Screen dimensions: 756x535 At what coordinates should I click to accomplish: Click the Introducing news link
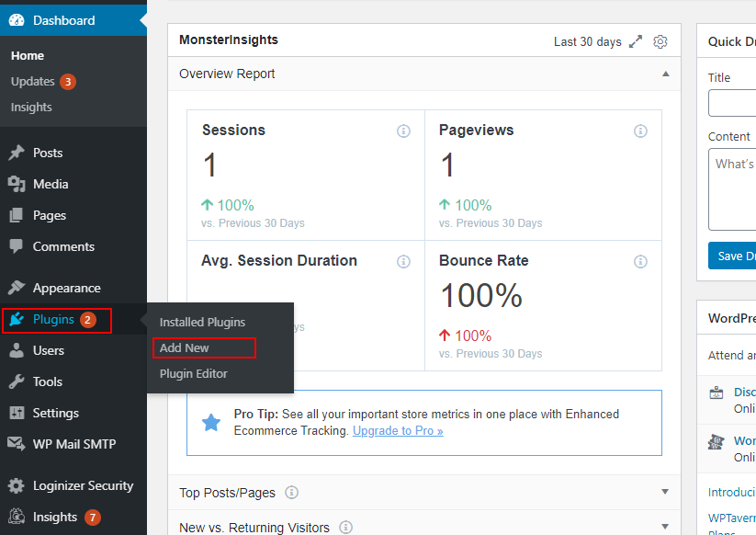(x=731, y=492)
